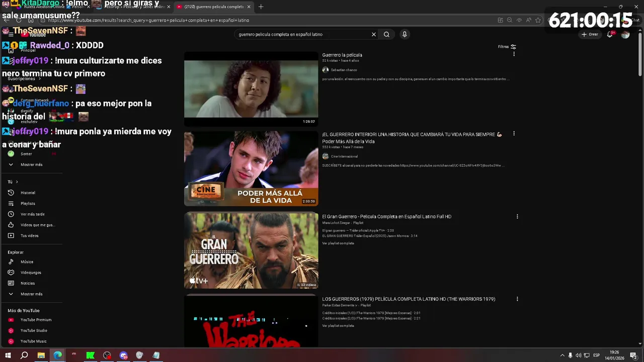The height and width of the screenshot is (362, 644).
Task: Open OBS Studio from the taskbar
Action: [x=107, y=355]
